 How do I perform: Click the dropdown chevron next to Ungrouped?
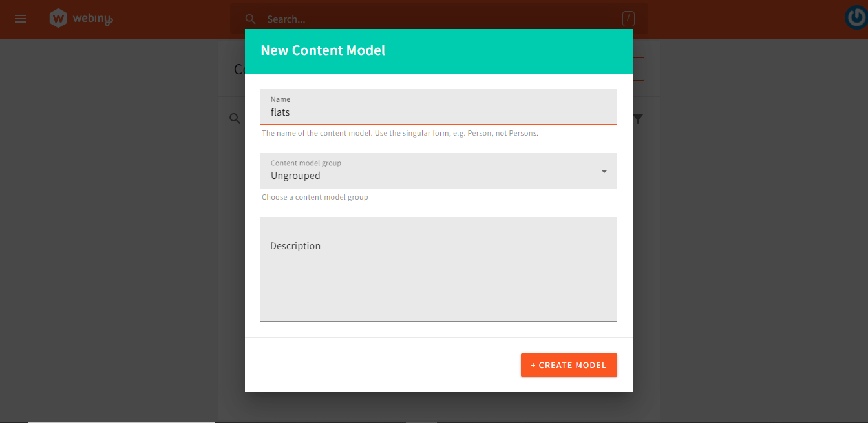coord(604,171)
